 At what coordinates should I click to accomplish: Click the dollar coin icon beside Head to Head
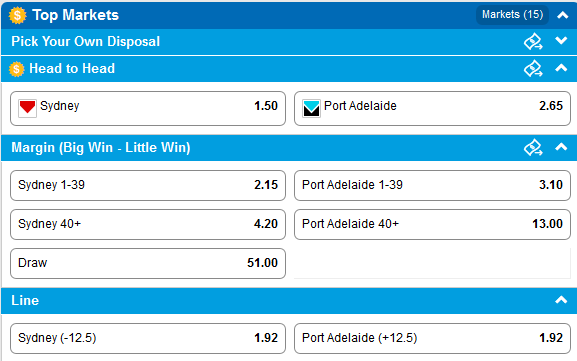[x=17, y=69]
